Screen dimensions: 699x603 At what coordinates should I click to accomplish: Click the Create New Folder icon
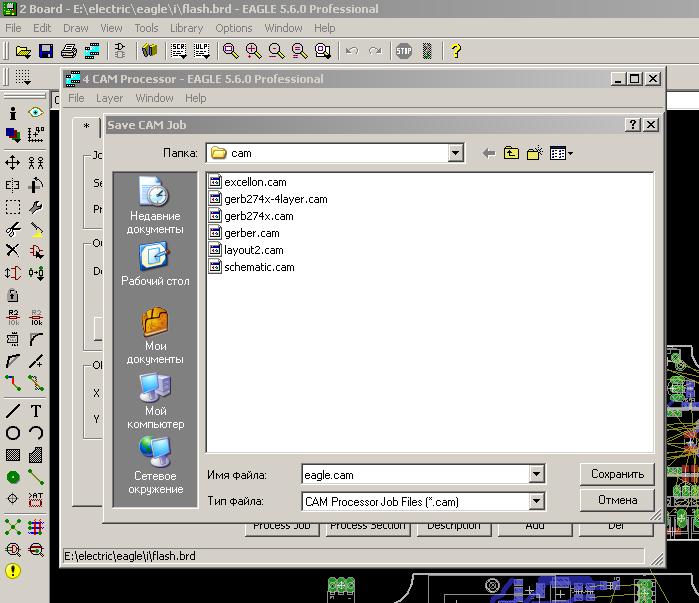point(535,153)
